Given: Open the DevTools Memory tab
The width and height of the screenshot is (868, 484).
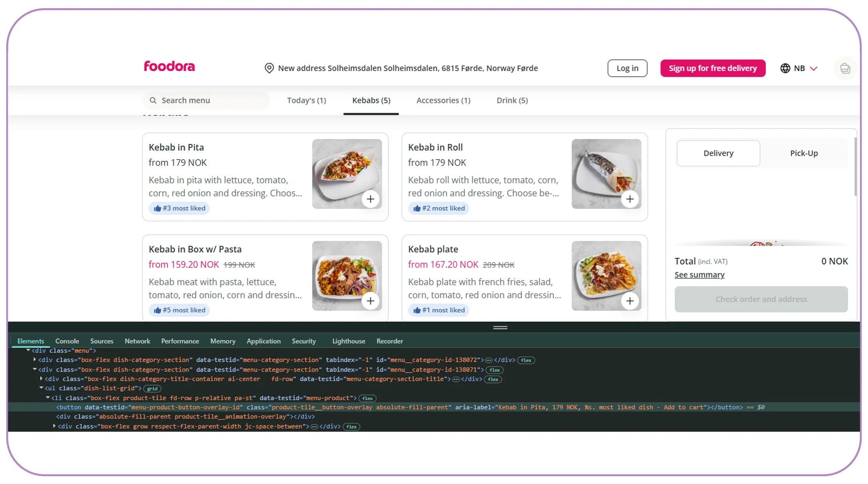Looking at the screenshot, I should (x=223, y=341).
